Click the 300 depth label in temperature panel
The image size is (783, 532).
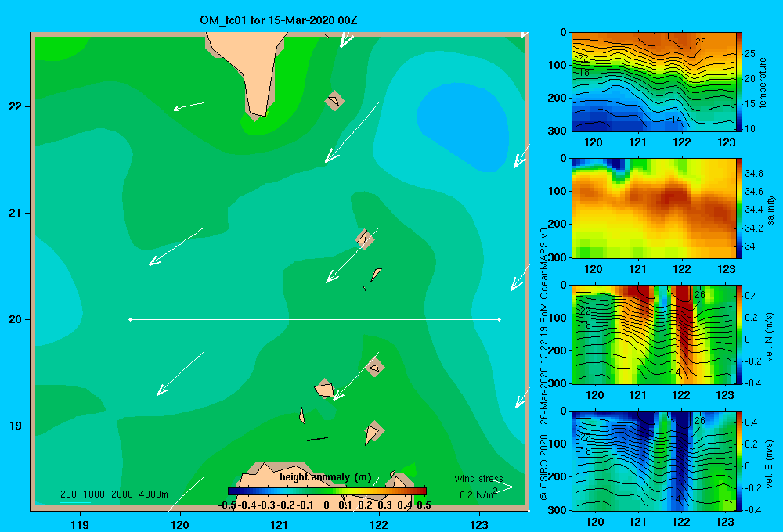pos(557,131)
